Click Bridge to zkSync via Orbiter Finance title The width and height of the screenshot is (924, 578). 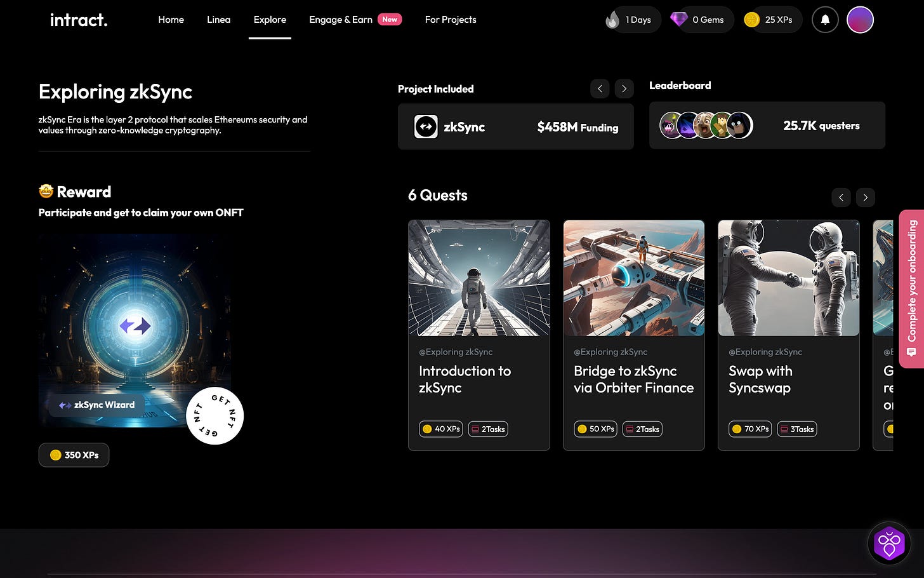[633, 379]
